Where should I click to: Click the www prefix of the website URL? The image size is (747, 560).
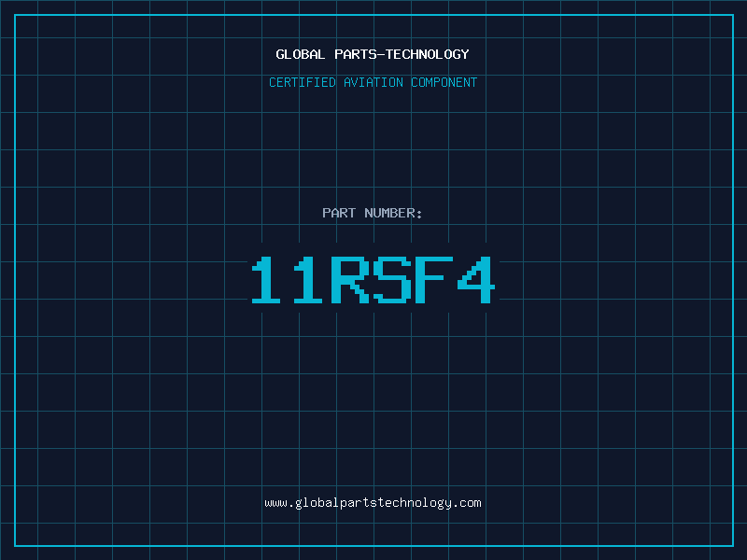point(275,503)
